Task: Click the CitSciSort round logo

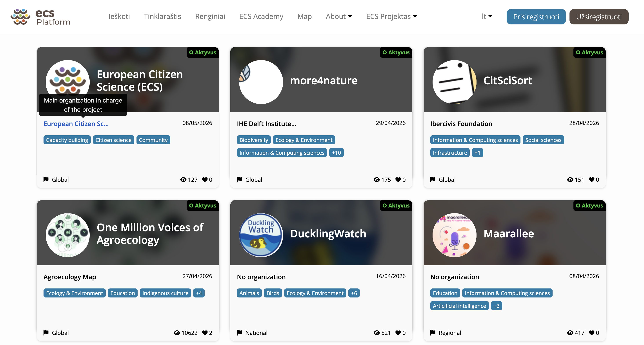Action: point(455,82)
